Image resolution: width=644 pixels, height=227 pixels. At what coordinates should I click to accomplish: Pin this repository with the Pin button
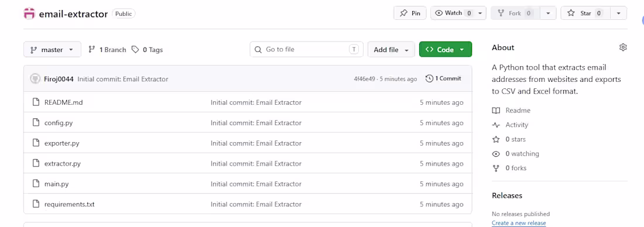(410, 13)
